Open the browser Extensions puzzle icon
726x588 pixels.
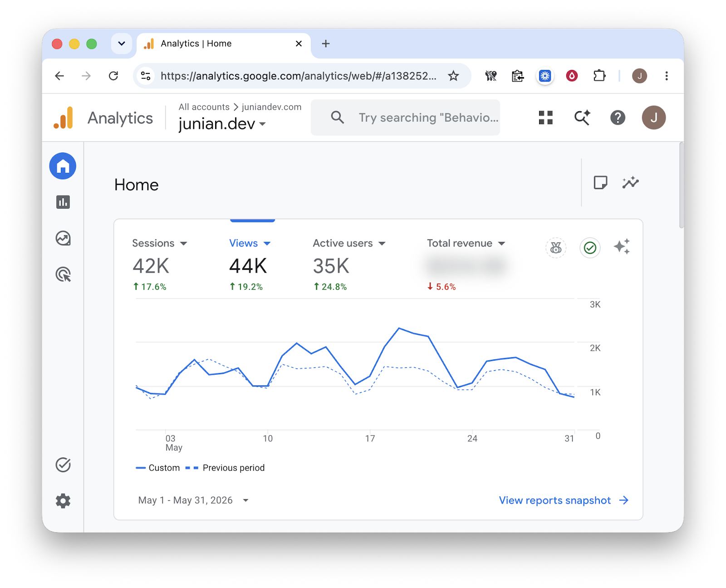click(599, 76)
